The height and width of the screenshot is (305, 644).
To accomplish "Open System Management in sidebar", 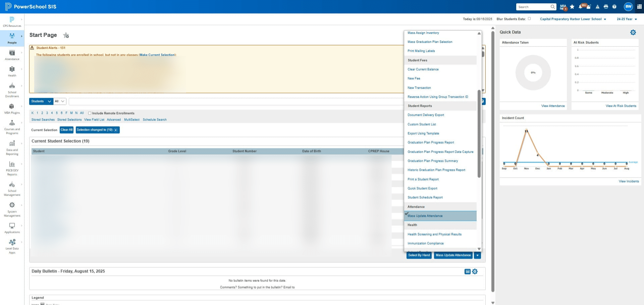I will click(x=12, y=210).
